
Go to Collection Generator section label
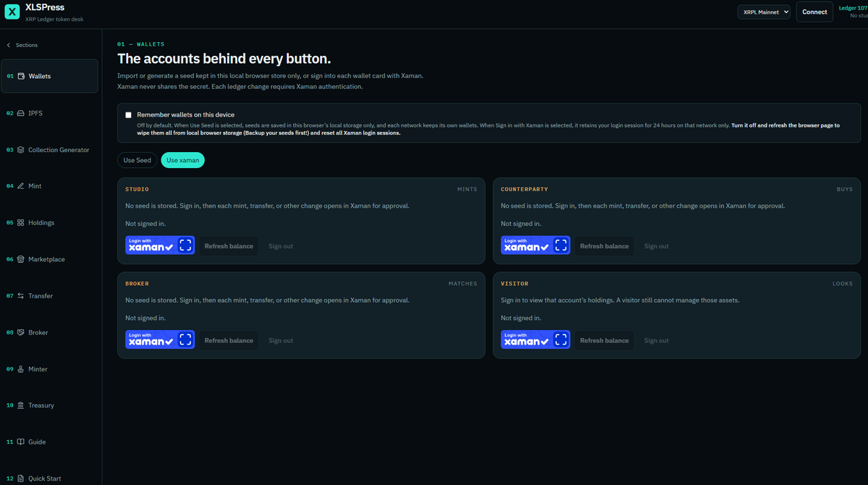pyautogui.click(x=59, y=150)
